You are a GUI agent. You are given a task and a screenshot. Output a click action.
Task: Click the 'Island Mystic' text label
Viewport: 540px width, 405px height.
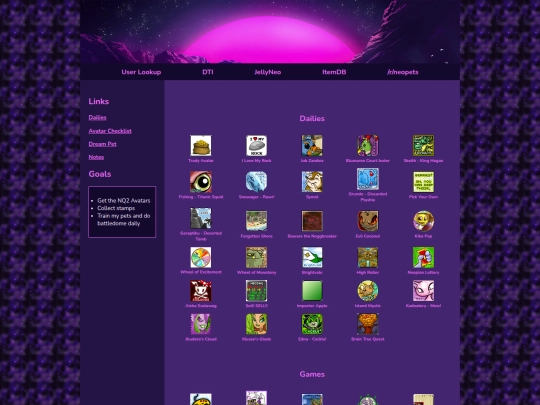[x=368, y=306]
